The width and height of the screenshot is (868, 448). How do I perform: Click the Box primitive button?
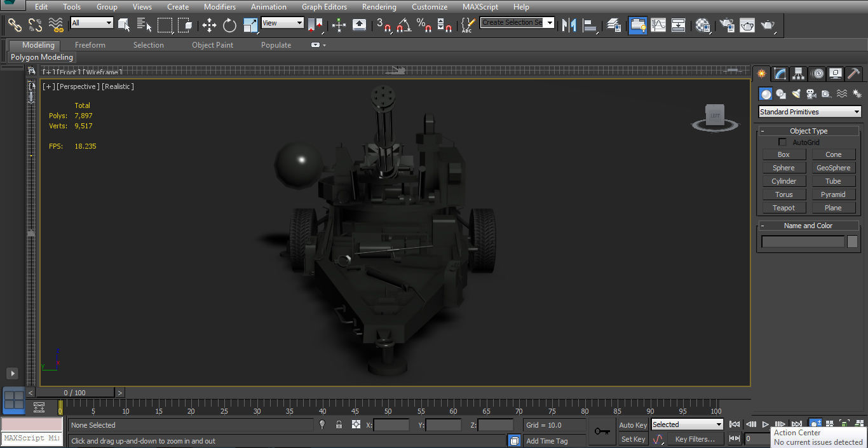point(783,154)
